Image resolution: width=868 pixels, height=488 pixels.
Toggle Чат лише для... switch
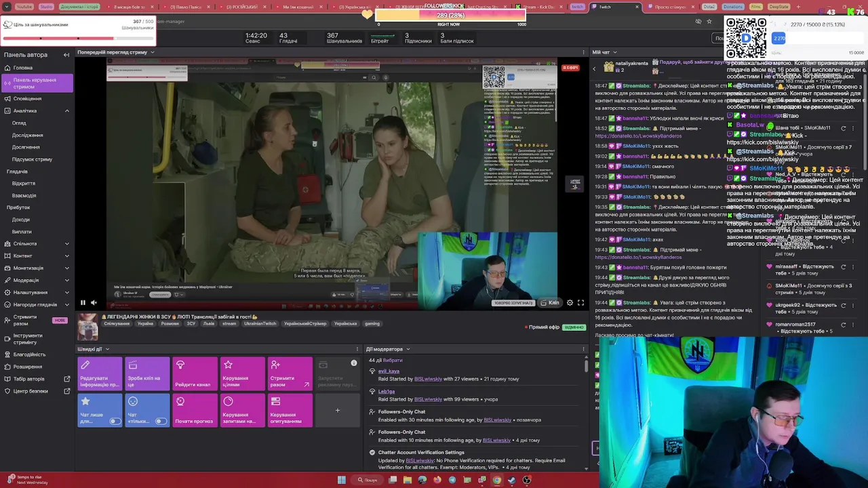click(x=115, y=421)
